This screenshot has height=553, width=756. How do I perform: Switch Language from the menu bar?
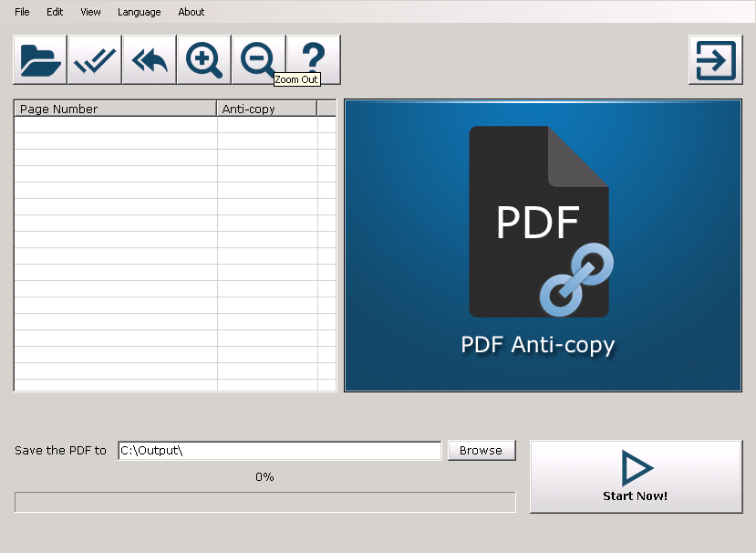139,12
